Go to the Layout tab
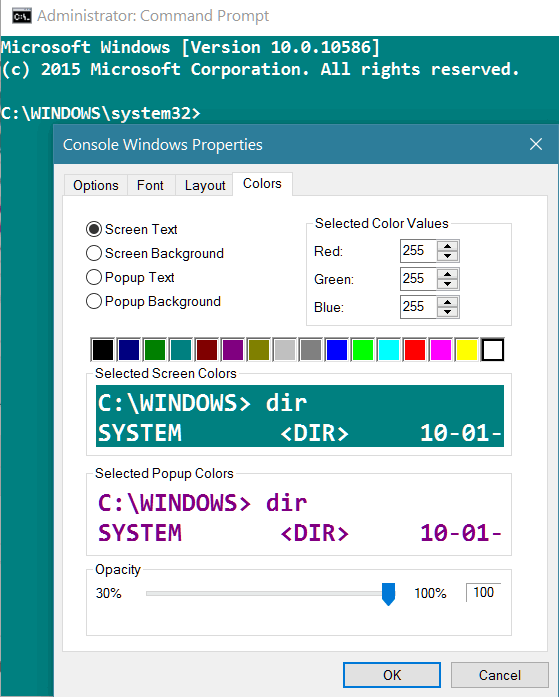This screenshot has height=697, width=559. tap(205, 185)
